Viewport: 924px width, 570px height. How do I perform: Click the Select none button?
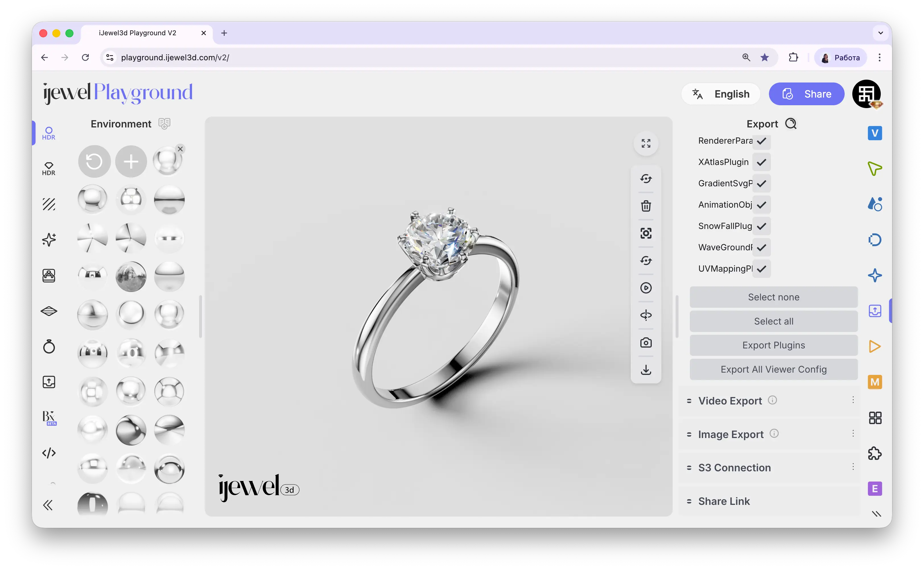774,297
